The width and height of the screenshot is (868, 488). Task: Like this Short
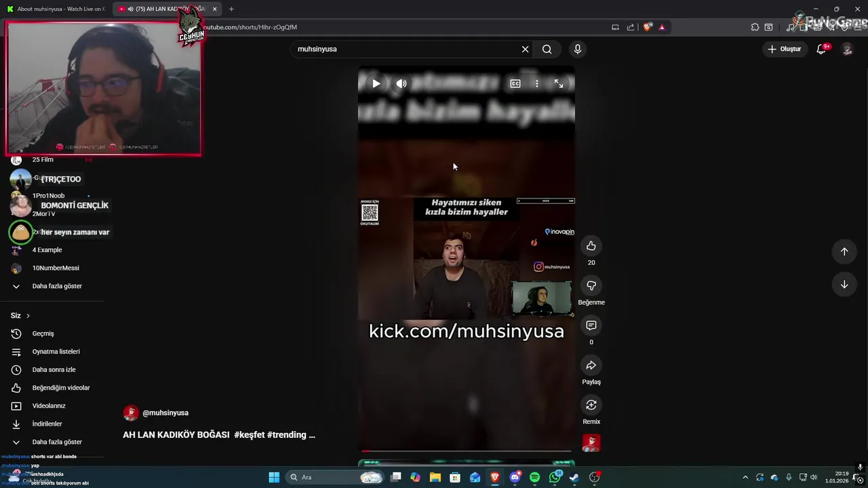pyautogui.click(x=591, y=245)
